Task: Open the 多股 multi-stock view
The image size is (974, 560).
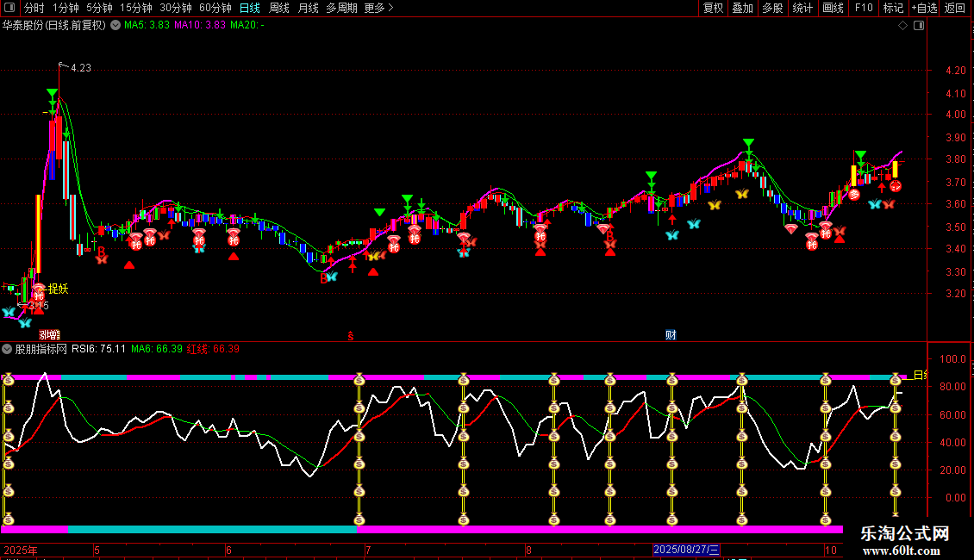Action: 772,8
